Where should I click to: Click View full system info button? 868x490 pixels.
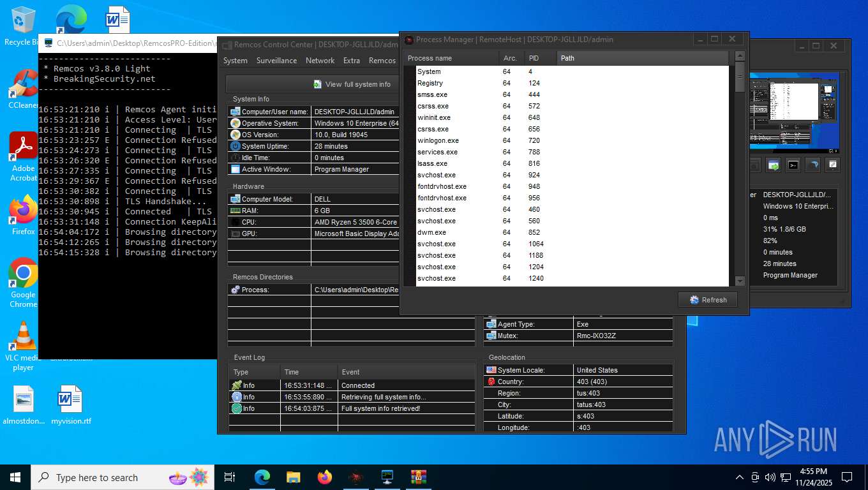click(352, 84)
